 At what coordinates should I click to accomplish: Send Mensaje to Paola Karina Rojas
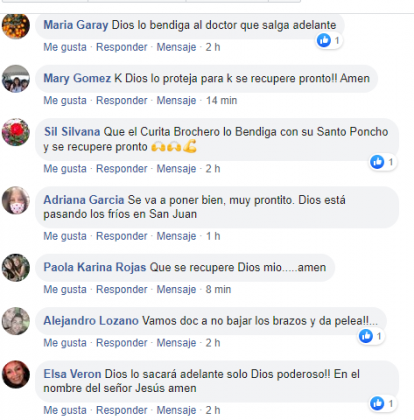(x=176, y=289)
